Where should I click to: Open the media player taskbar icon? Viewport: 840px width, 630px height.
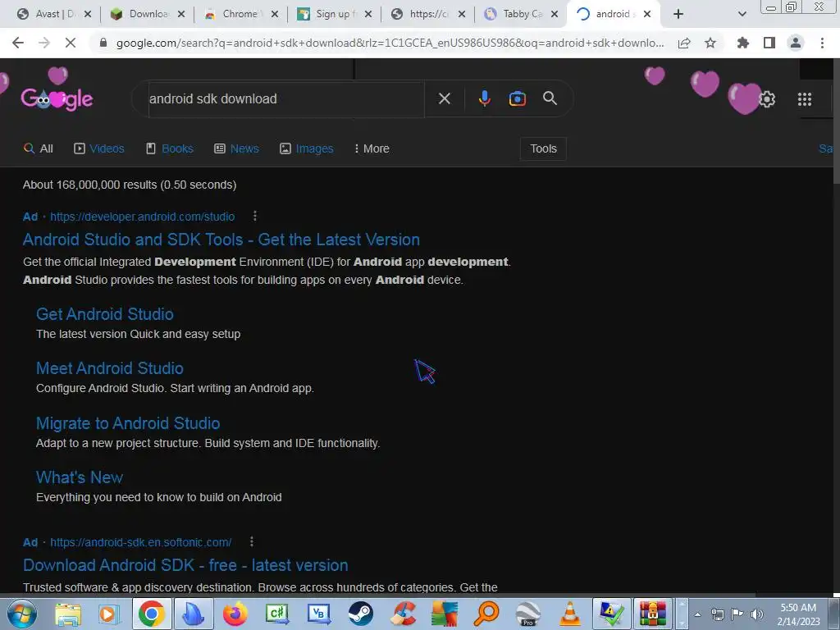pyautogui.click(x=109, y=614)
